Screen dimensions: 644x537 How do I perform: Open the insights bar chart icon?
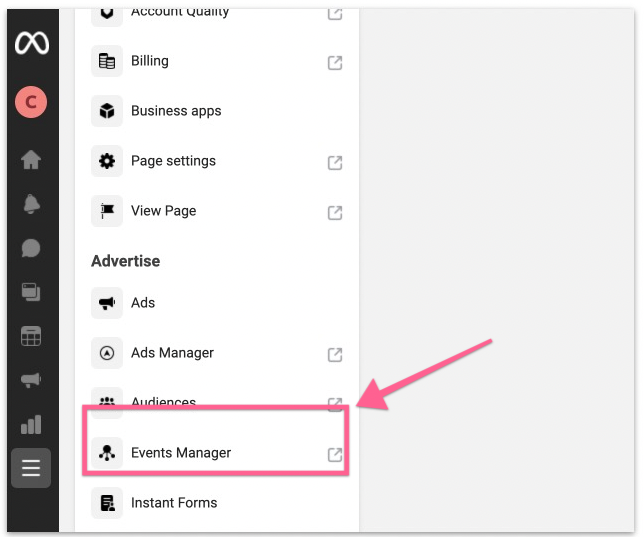pos(31,424)
